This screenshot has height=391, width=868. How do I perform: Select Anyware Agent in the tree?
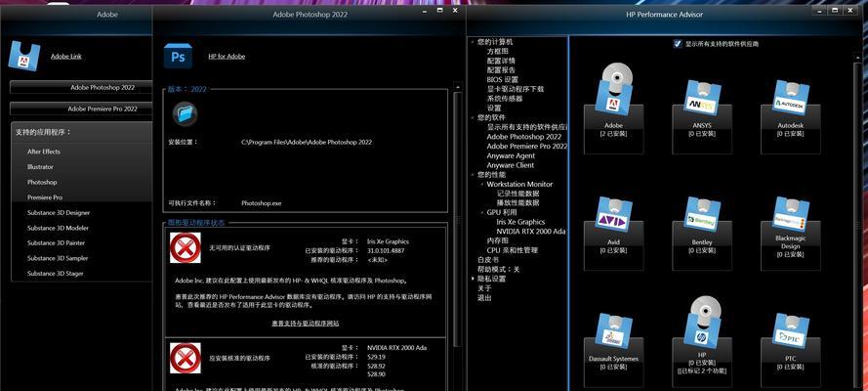[x=511, y=155]
